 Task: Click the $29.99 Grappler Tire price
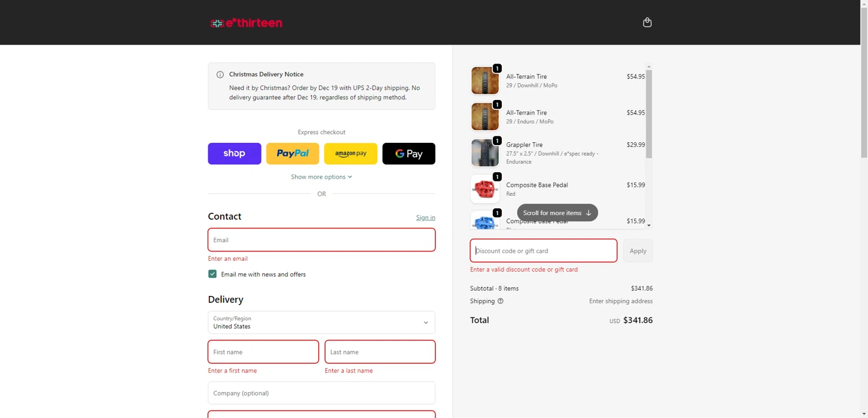[x=635, y=145]
